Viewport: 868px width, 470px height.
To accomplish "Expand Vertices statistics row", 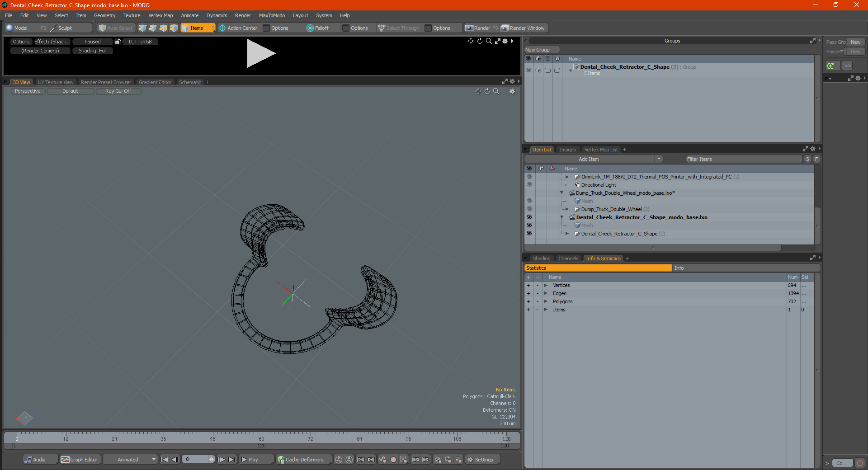I will 546,285.
